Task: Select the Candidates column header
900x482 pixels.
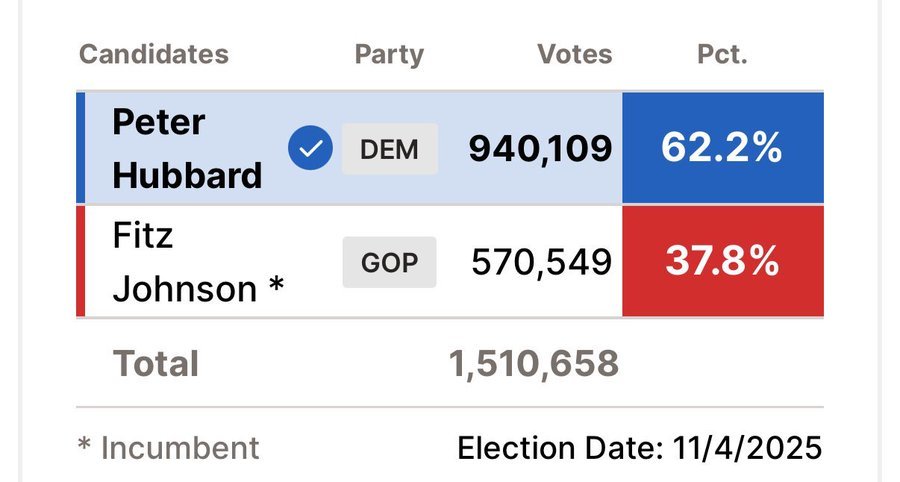Action: click(x=154, y=54)
